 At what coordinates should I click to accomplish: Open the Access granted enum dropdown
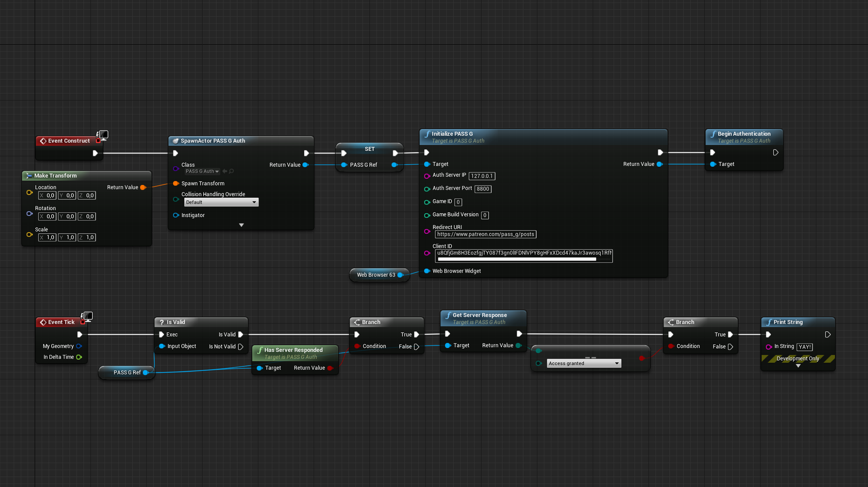[x=584, y=363]
